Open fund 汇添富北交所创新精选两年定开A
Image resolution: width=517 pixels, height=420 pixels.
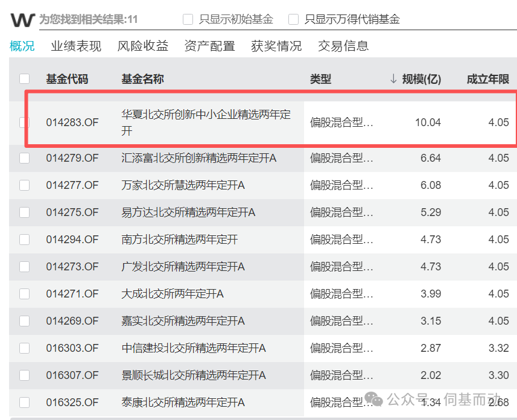point(199,158)
